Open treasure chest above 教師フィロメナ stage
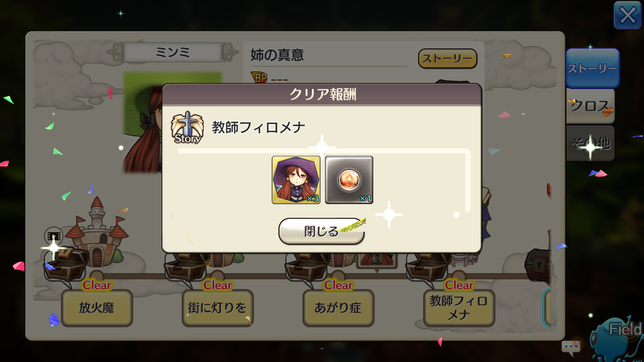Screen dimensions: 644x362 pos(428,265)
